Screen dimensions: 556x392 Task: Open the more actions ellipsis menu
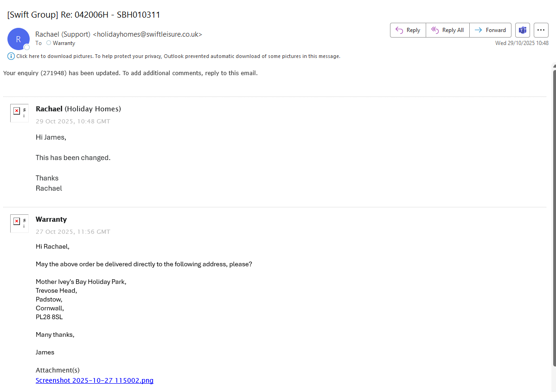(x=541, y=30)
